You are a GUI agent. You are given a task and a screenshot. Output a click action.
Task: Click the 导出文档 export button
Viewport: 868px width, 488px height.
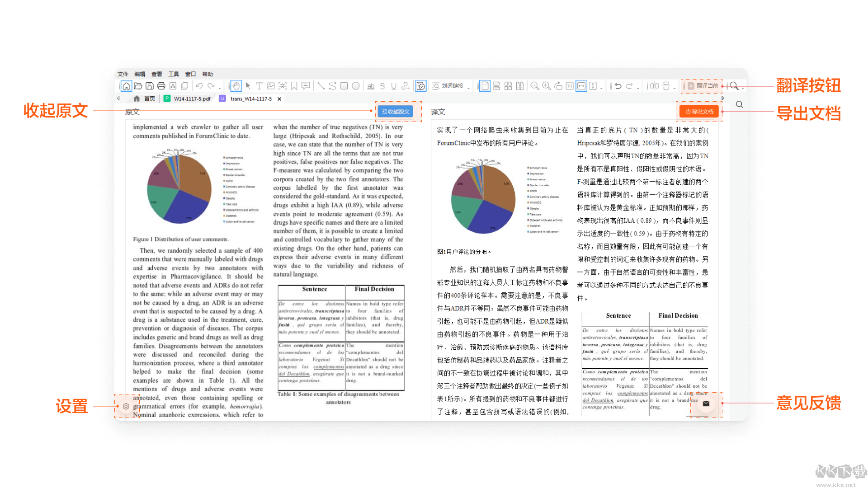[x=699, y=112]
